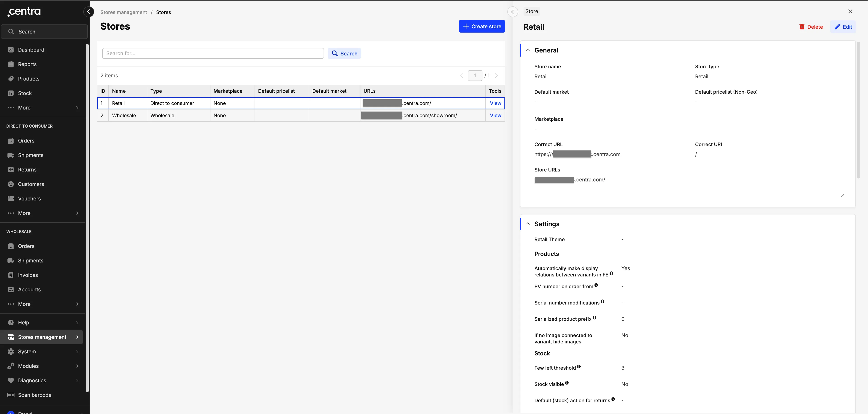This screenshot has width=868, height=414.
Task: Click the Create store button
Action: [x=482, y=27]
